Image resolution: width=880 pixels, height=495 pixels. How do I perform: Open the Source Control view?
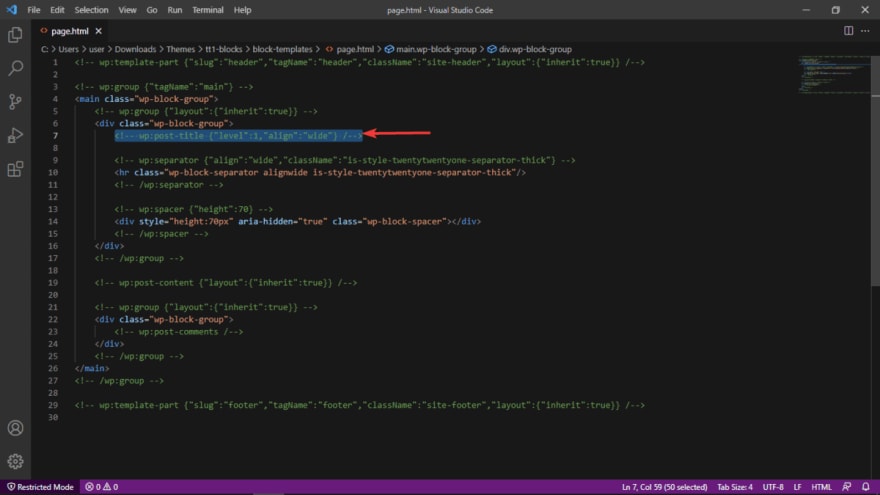point(15,102)
